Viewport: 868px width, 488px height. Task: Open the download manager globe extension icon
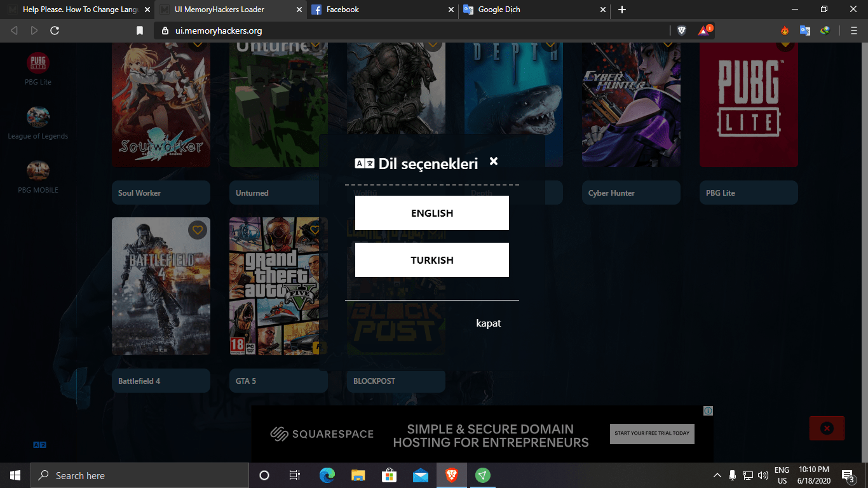point(825,30)
